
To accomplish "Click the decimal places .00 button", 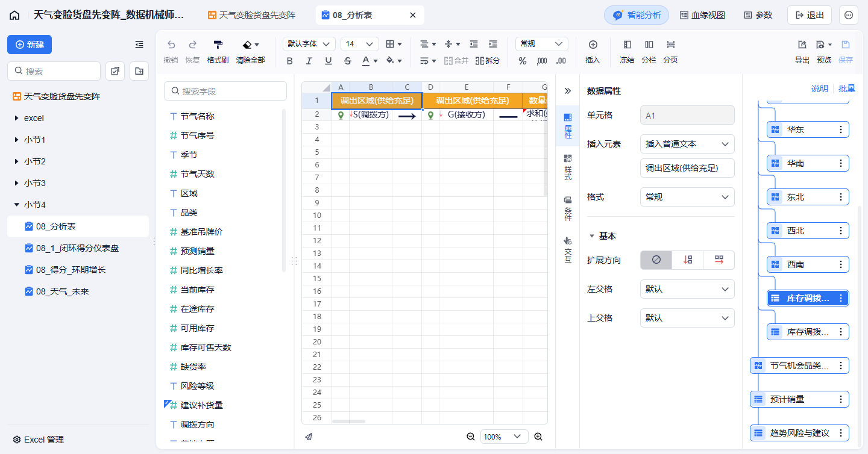I will point(561,61).
